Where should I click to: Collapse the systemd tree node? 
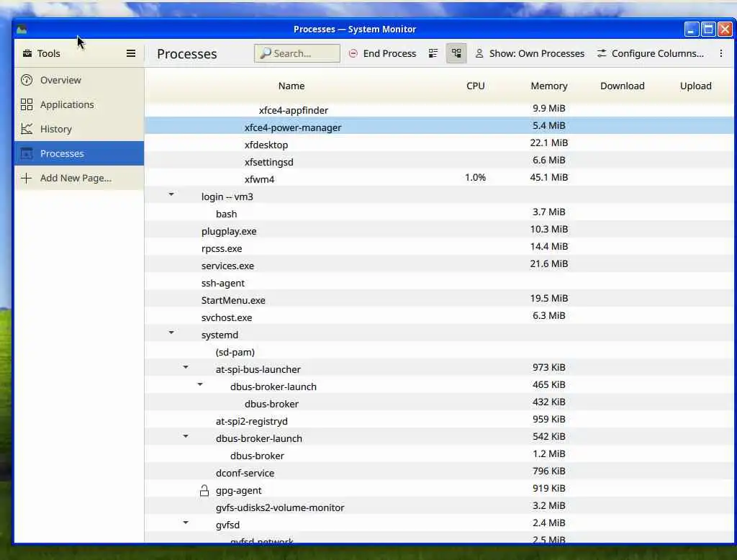tap(171, 333)
